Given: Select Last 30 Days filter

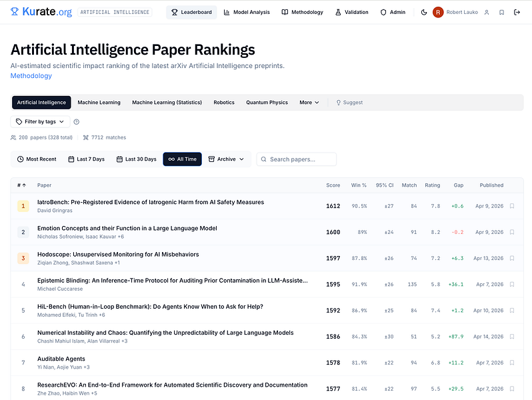Looking at the screenshot, I should (x=137, y=159).
